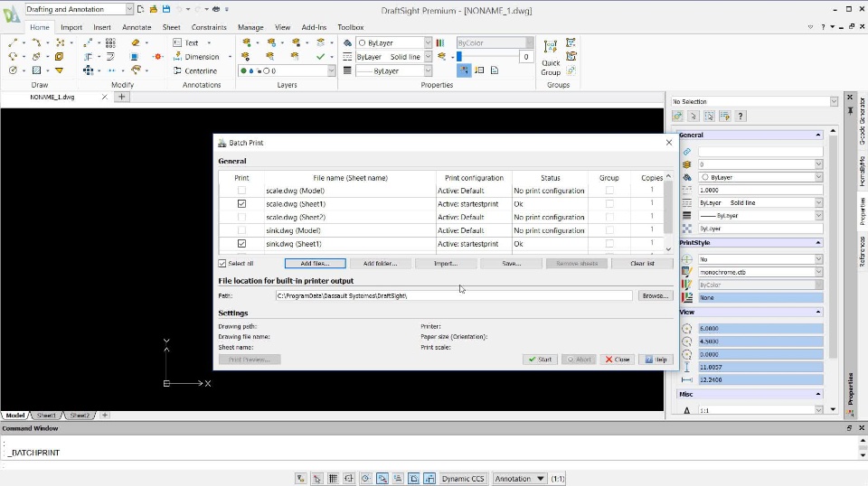Click the save icon in quick access toolbar

165,9
